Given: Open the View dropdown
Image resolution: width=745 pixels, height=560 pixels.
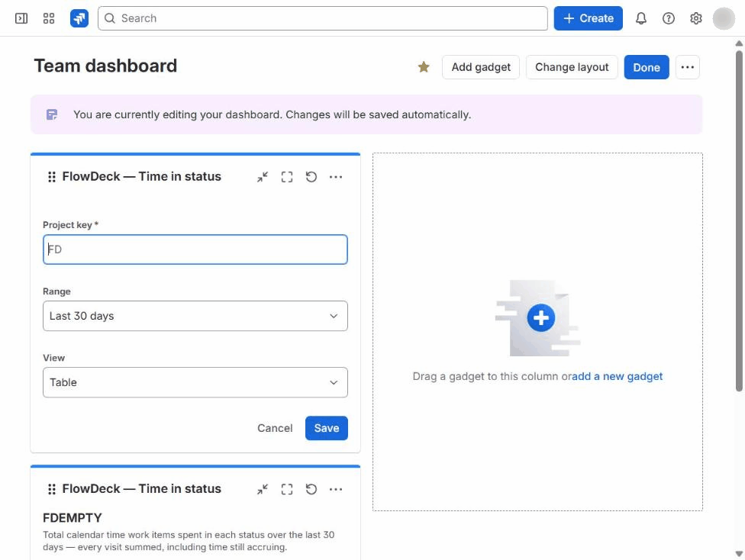Looking at the screenshot, I should coord(195,382).
